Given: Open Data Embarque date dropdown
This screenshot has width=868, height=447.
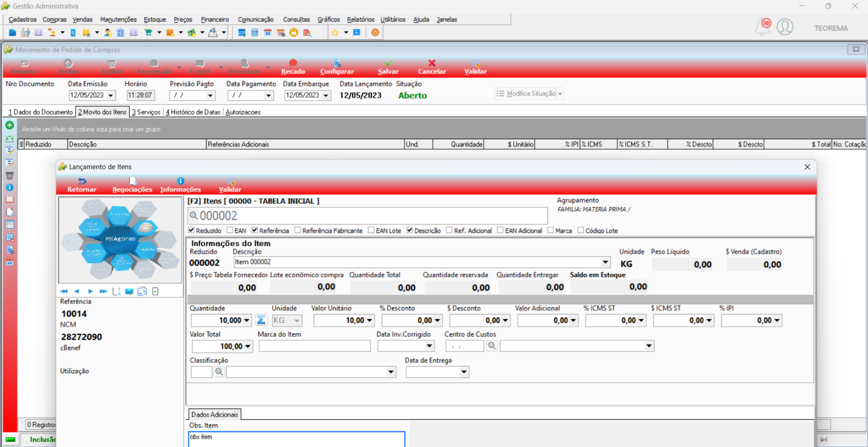Looking at the screenshot, I should (x=326, y=96).
